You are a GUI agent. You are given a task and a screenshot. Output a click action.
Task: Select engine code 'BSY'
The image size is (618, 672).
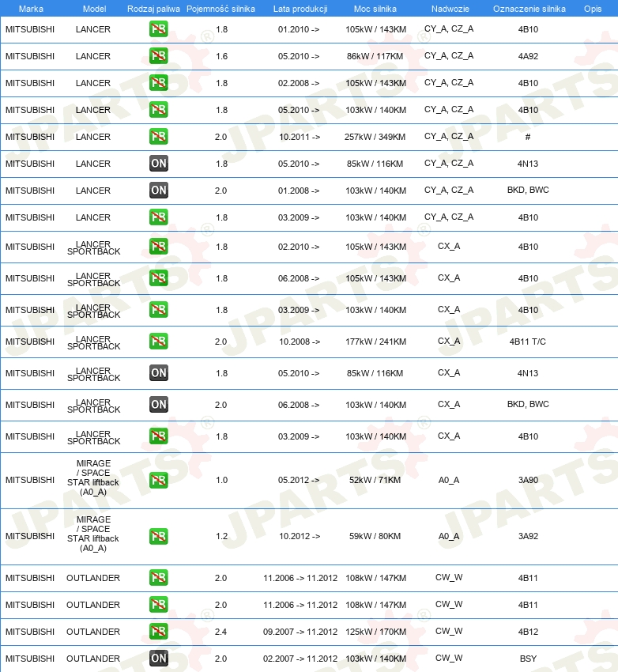point(528,659)
